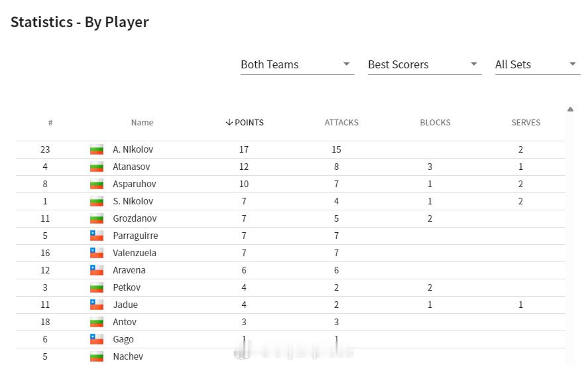Screen dimensions: 588x365
Task: Click the jersey number column header
Action: tap(50, 122)
